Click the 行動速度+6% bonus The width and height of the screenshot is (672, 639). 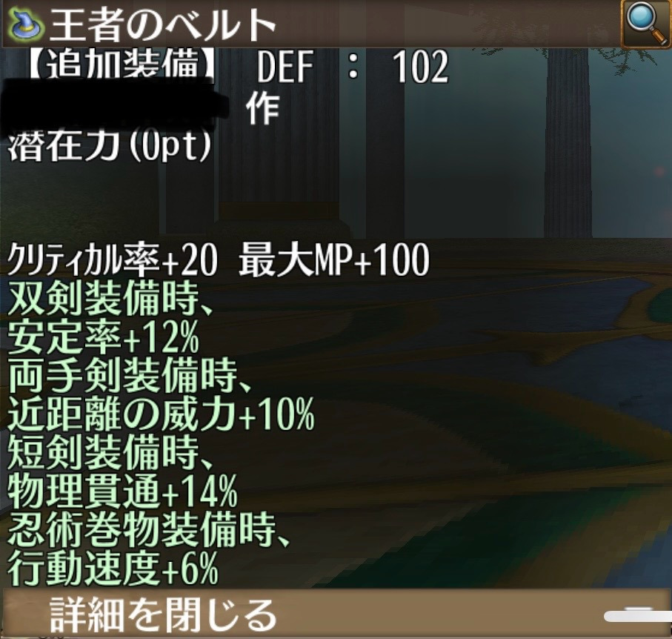(x=113, y=569)
